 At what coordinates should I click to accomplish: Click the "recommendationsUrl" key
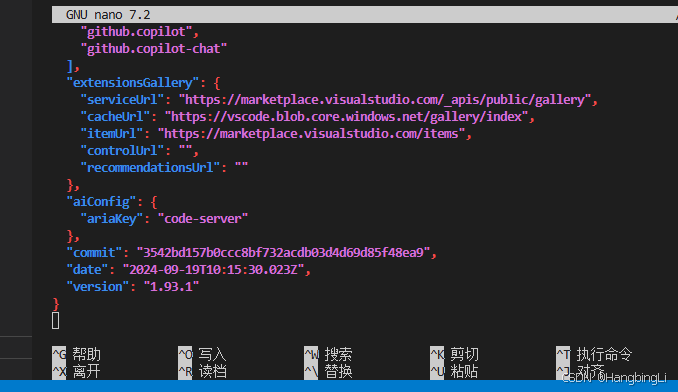pos(150,168)
